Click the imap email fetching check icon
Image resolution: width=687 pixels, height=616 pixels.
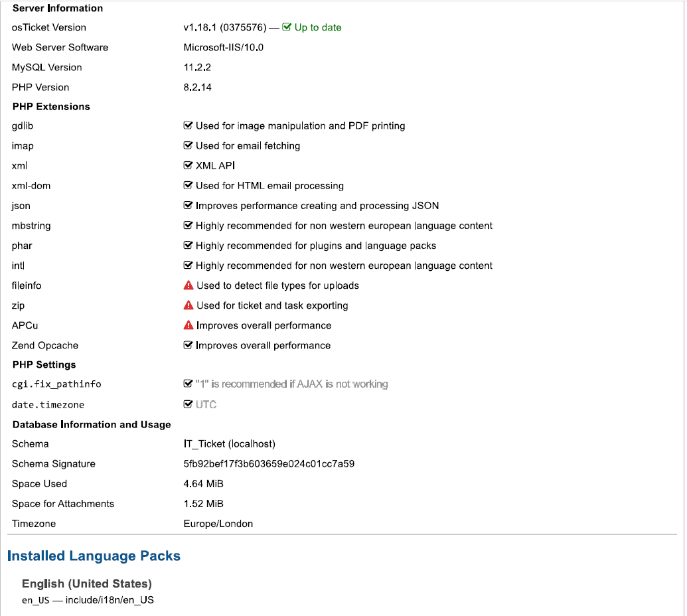coord(188,145)
